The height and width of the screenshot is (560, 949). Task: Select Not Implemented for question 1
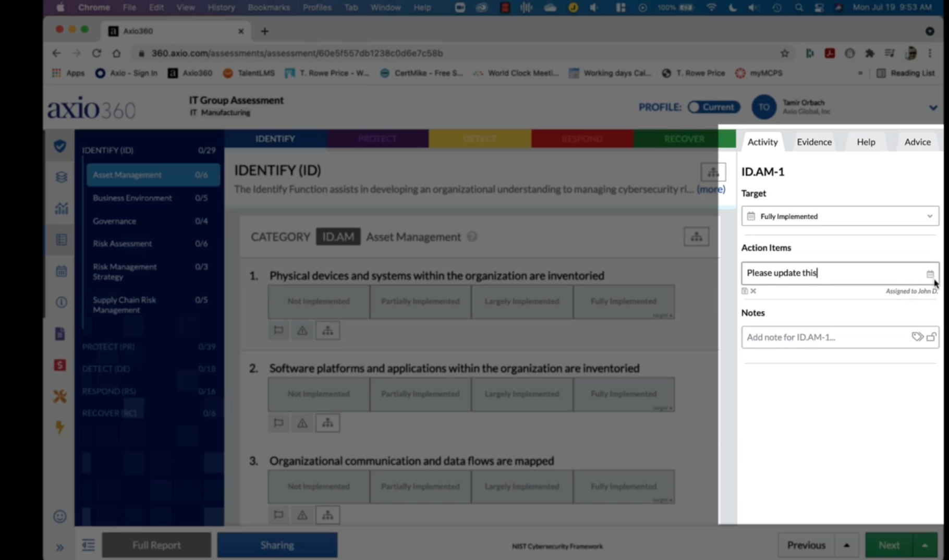[x=318, y=301]
